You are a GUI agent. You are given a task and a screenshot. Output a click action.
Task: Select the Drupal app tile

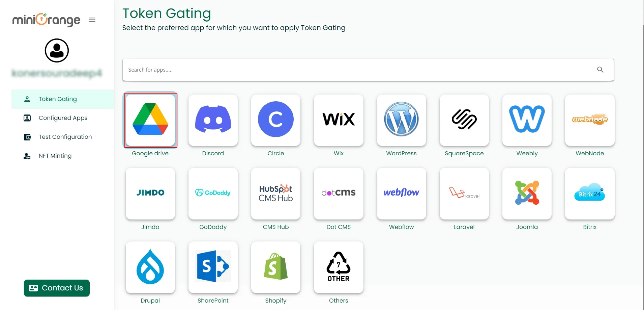point(150,267)
